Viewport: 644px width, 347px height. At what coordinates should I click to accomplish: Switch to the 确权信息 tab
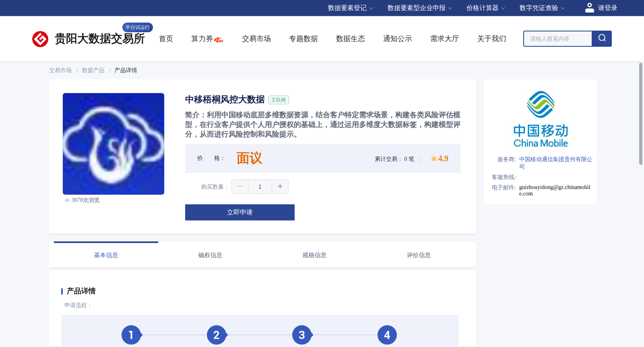pyautogui.click(x=210, y=255)
